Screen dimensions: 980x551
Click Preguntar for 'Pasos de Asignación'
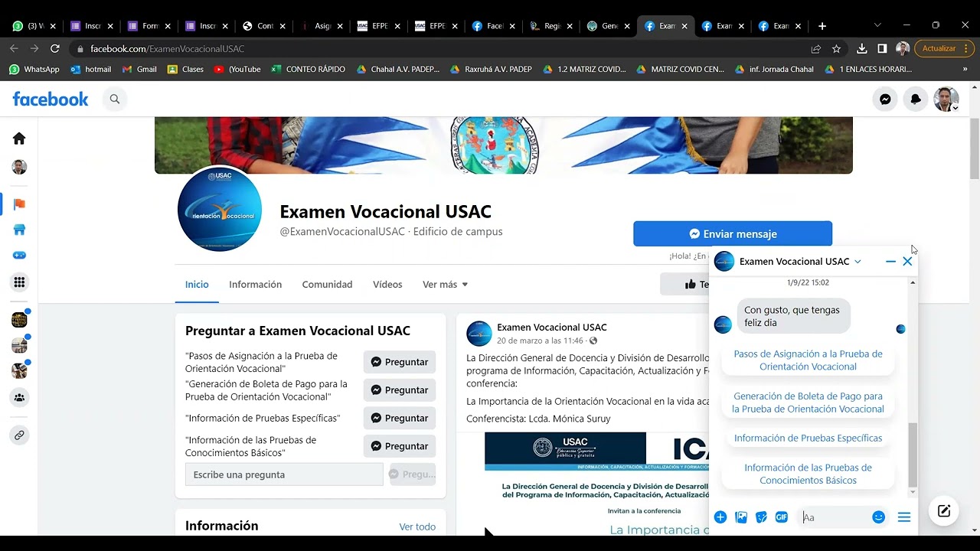coord(400,362)
